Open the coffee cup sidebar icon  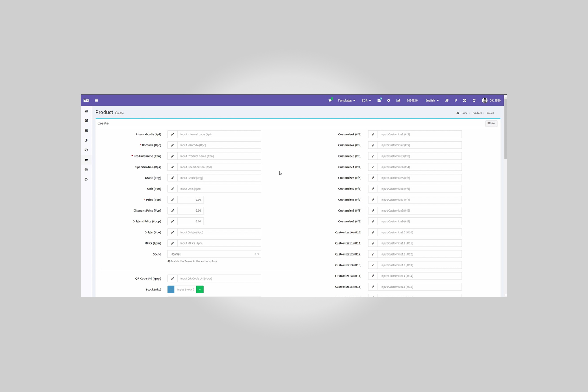(86, 131)
